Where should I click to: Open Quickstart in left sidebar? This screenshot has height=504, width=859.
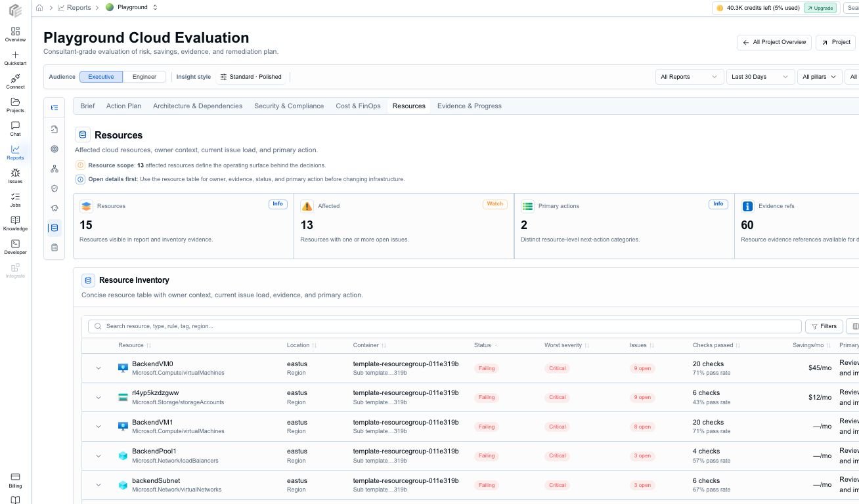pos(15,58)
